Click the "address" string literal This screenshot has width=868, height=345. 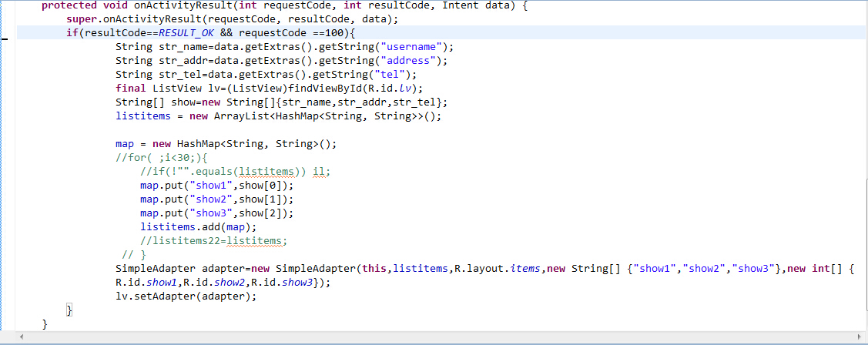tap(408, 61)
